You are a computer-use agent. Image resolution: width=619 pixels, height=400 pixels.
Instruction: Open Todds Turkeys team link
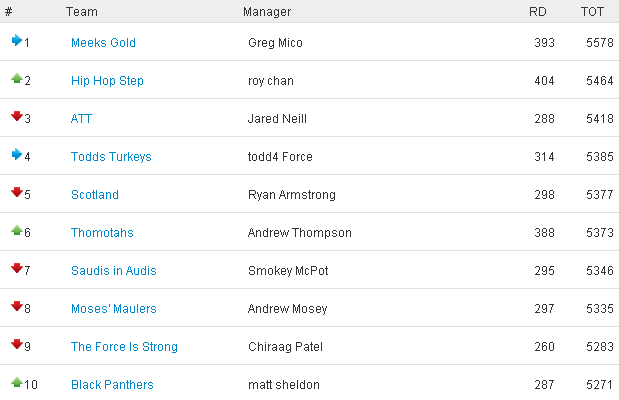coord(111,157)
